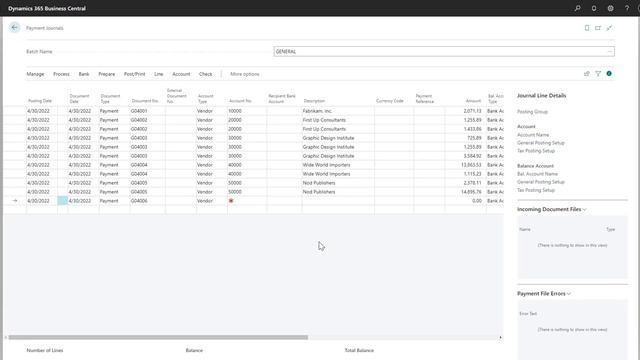
Task: Open the search magnifier icon
Action: tap(578, 8)
